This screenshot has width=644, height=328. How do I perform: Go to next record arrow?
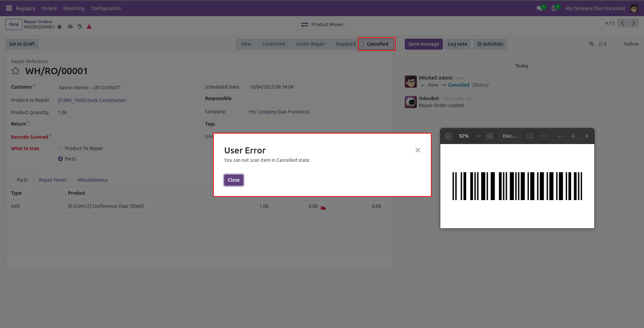[x=633, y=23]
